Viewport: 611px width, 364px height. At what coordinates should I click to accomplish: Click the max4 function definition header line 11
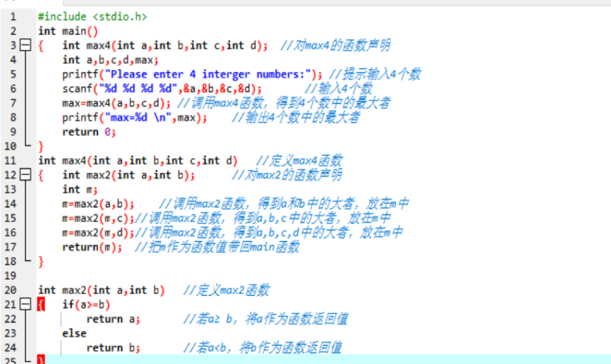click(138, 160)
